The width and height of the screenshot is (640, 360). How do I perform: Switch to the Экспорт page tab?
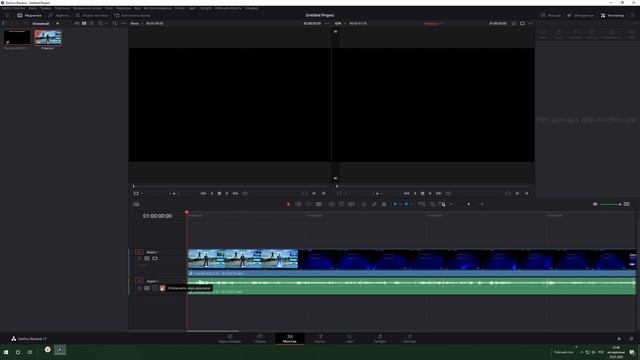pos(409,338)
